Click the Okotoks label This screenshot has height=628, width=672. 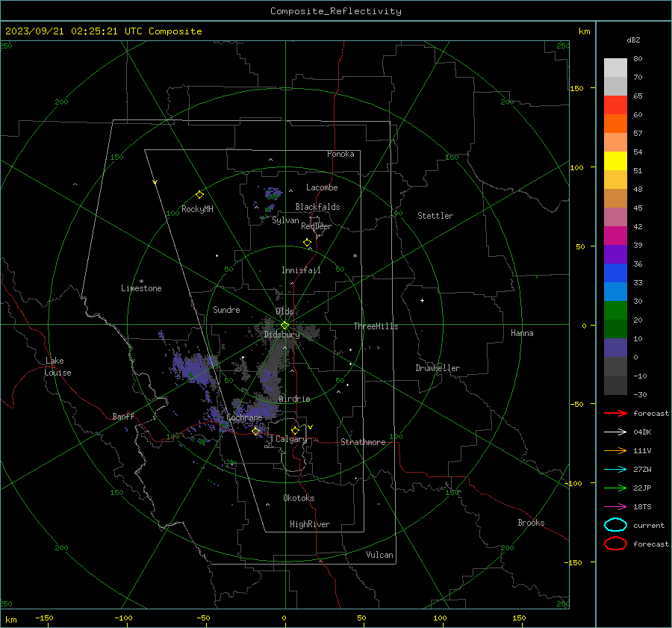click(299, 498)
